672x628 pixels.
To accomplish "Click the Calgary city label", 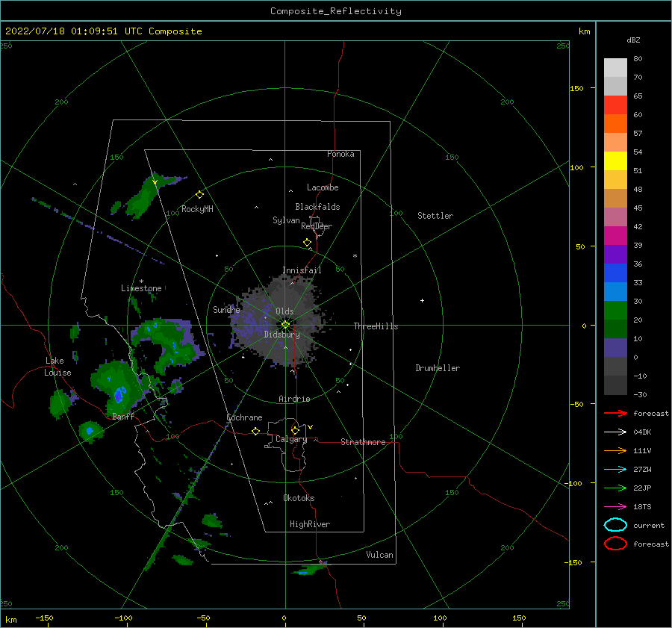I will pos(291,439).
